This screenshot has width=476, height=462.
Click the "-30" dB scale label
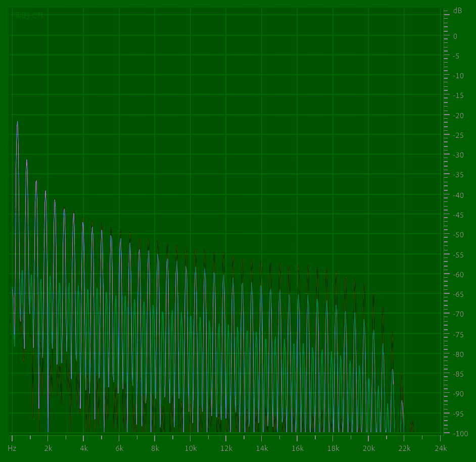pos(458,156)
